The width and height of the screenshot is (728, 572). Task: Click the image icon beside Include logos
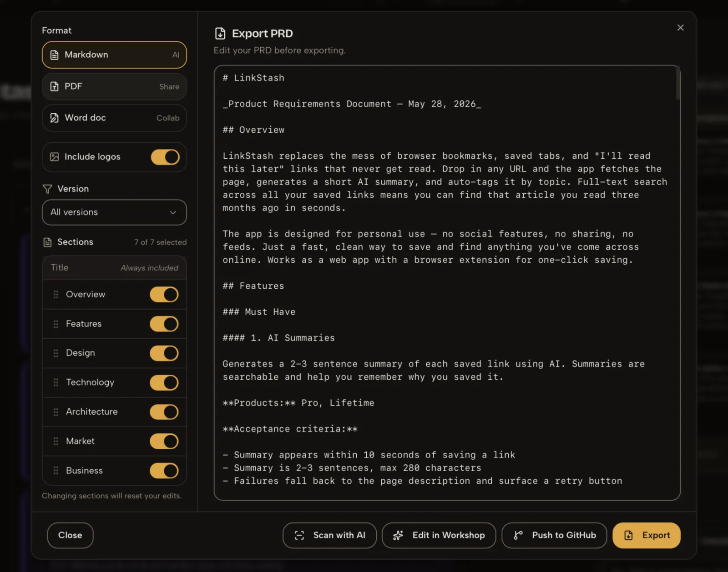pyautogui.click(x=54, y=157)
